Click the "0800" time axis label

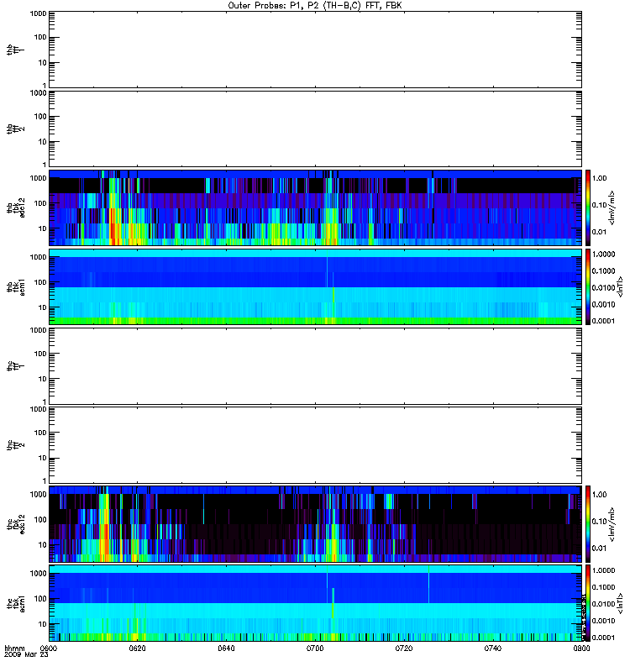pos(581,648)
